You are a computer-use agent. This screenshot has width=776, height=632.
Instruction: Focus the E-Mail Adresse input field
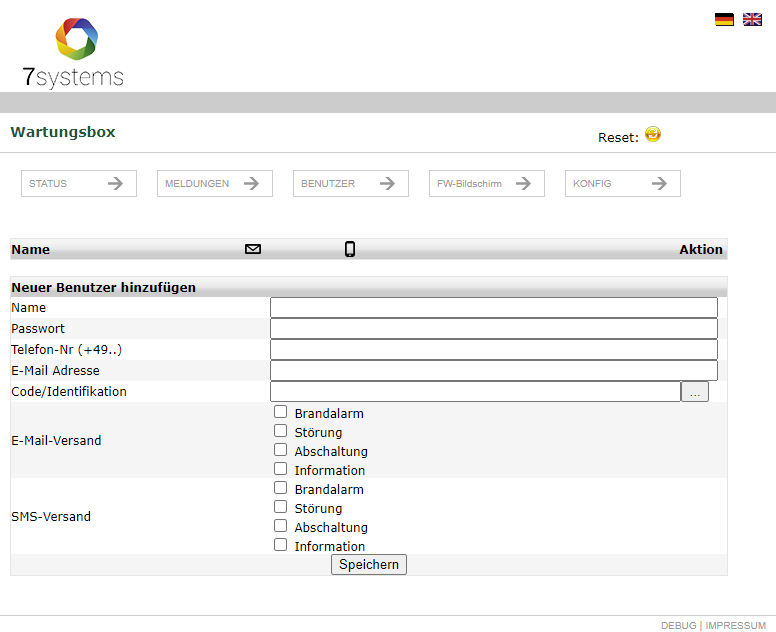[494, 371]
